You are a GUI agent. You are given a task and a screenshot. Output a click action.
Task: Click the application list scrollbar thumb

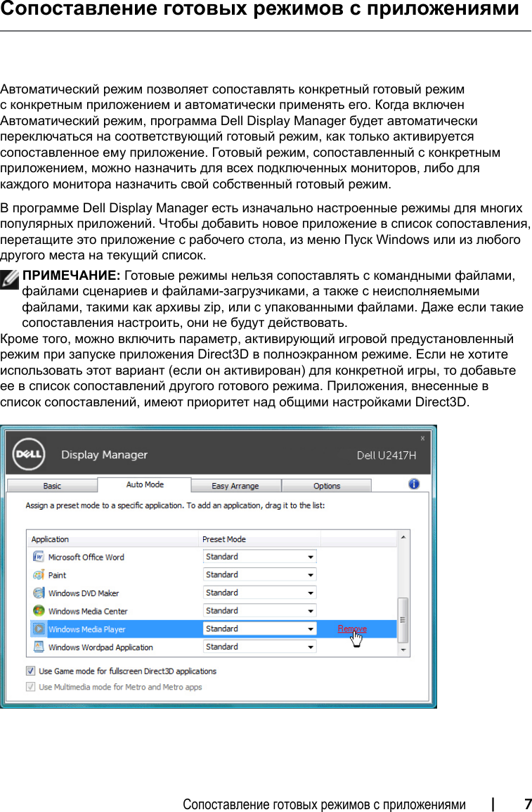(403, 619)
